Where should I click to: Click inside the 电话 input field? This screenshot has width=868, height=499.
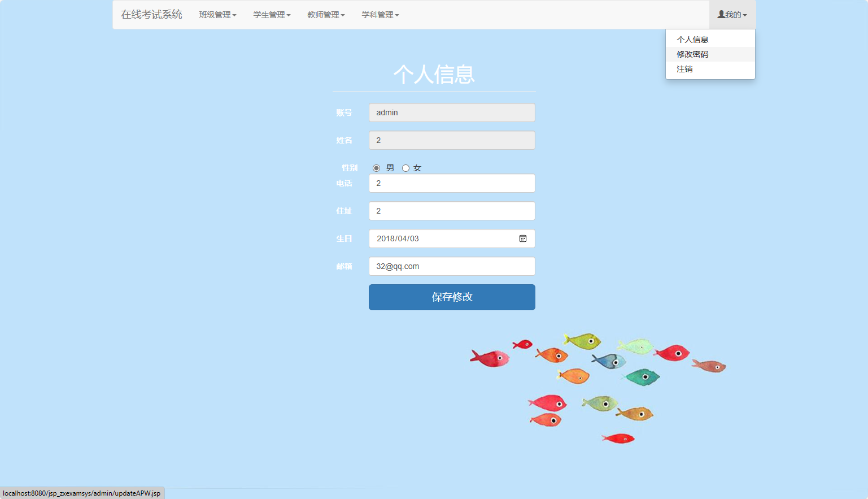click(451, 183)
